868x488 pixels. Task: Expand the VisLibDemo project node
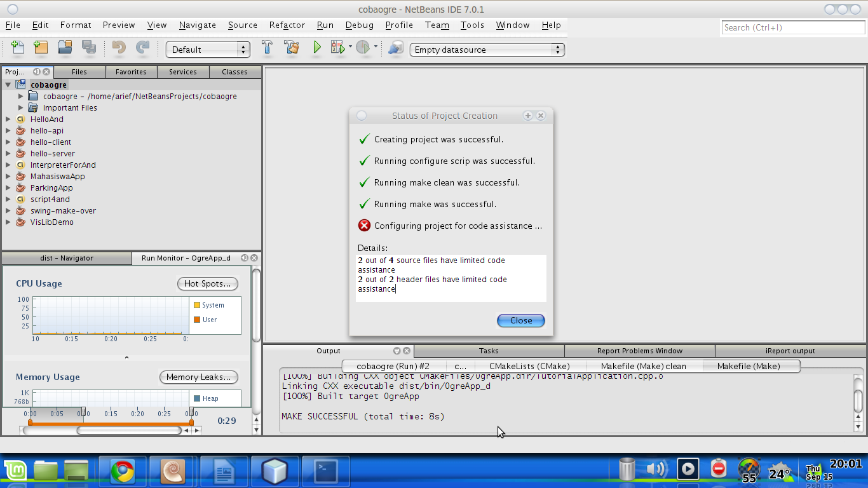pos(8,222)
